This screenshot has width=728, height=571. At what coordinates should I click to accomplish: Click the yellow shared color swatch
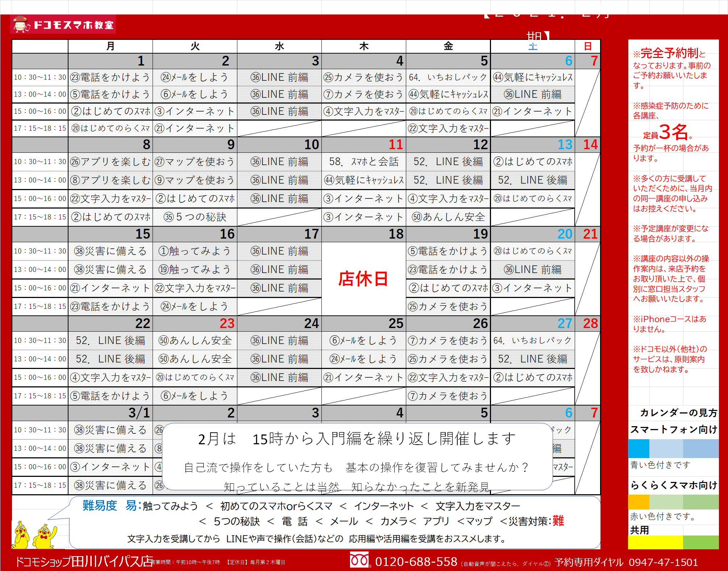click(655, 542)
